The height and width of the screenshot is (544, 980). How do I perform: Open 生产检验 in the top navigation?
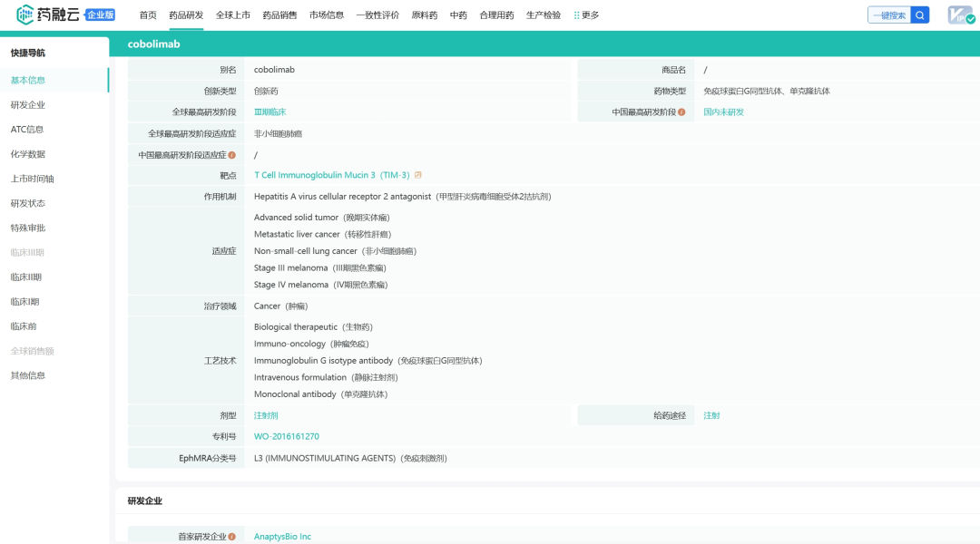click(544, 15)
